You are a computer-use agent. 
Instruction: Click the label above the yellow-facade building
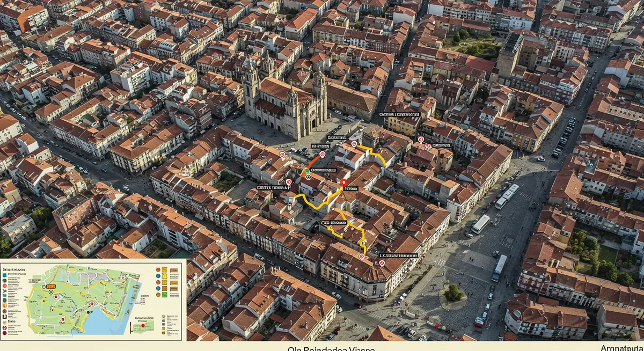[x=399, y=114]
